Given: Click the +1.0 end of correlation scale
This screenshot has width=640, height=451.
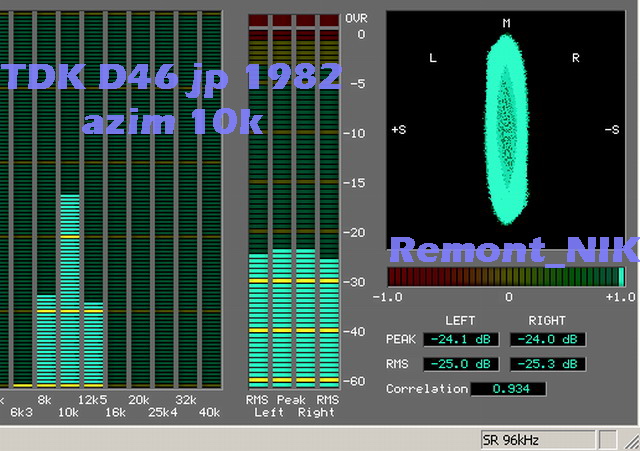Looking at the screenshot, I should (620, 297).
